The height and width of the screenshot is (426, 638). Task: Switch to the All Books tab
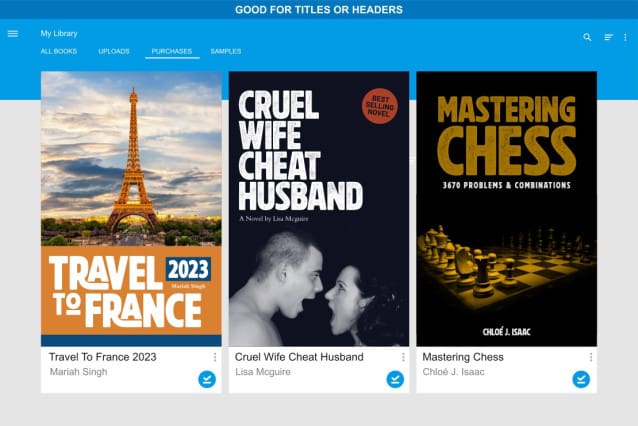click(x=59, y=51)
